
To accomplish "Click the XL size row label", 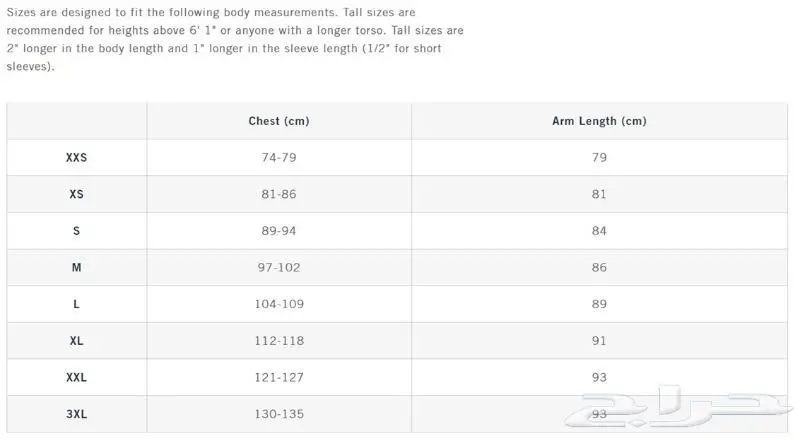I will pyautogui.click(x=77, y=341).
